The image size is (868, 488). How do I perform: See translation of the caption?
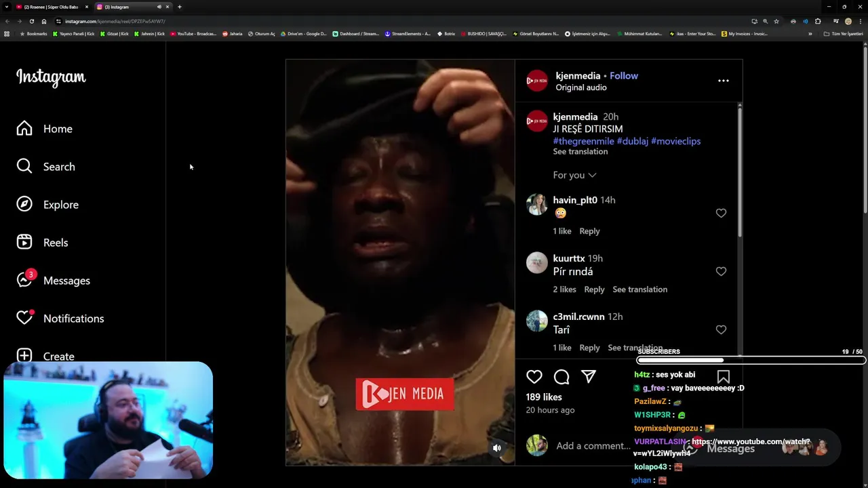(580, 152)
